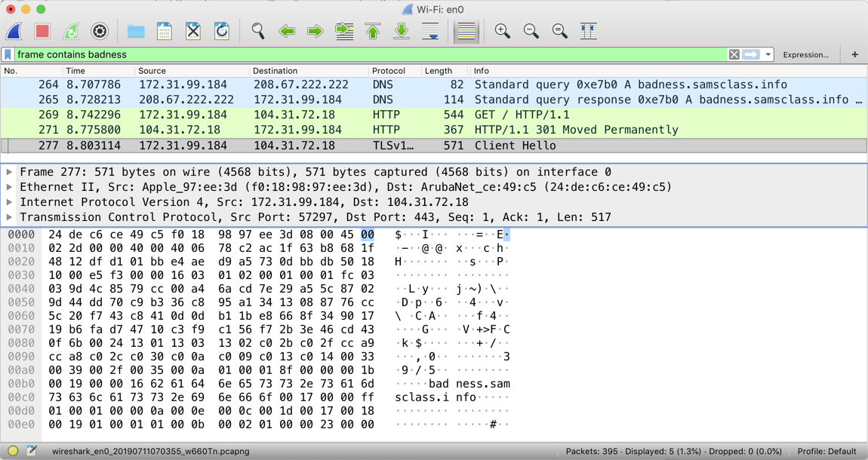The image size is (868, 460).
Task: Clear the display filter text
Action: (734, 54)
